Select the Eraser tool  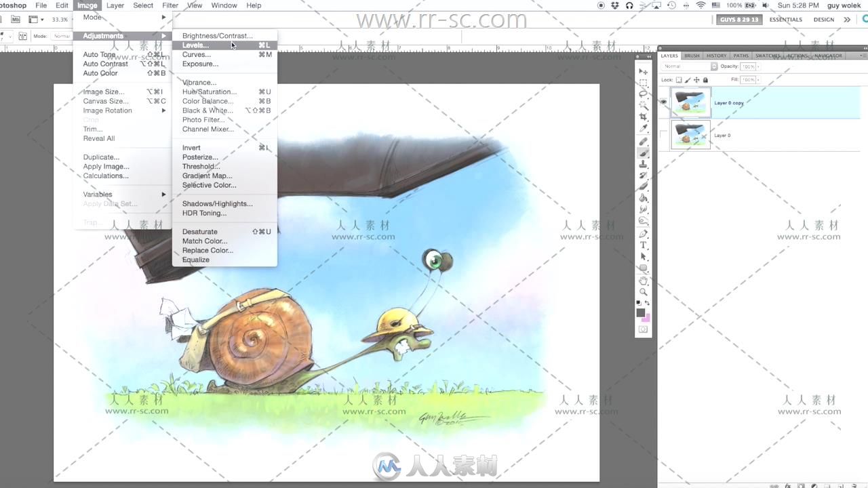644,186
